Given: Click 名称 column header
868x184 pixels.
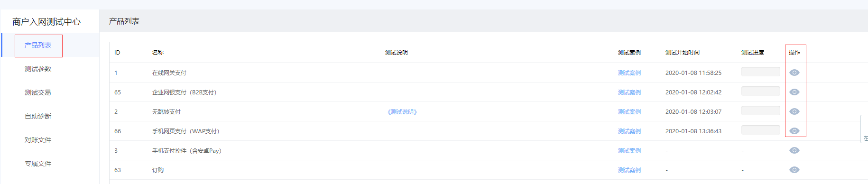Looking at the screenshot, I should pyautogui.click(x=158, y=53).
